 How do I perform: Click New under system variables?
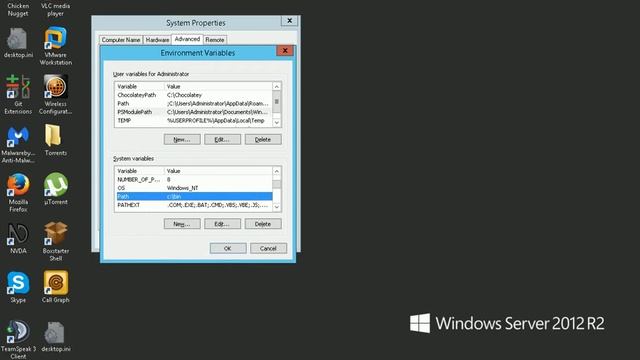[x=182, y=224]
